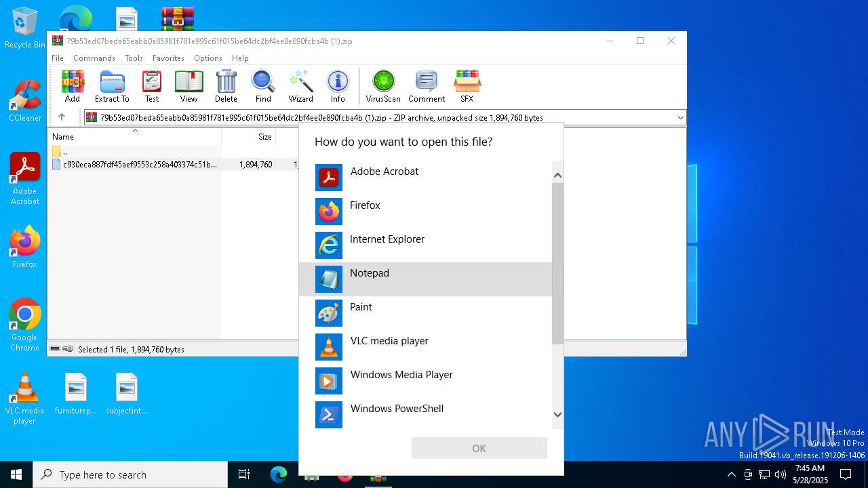Launch the Wizard wand icon

pyautogui.click(x=301, y=86)
